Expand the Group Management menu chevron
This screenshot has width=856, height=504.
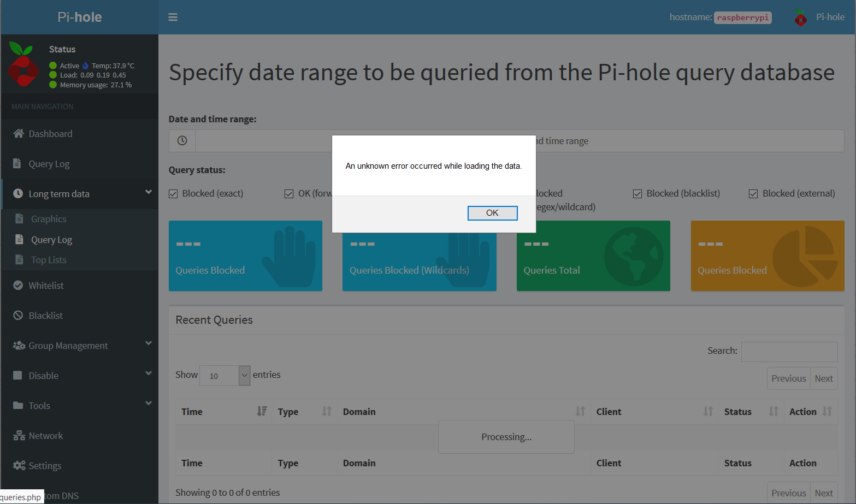148,343
